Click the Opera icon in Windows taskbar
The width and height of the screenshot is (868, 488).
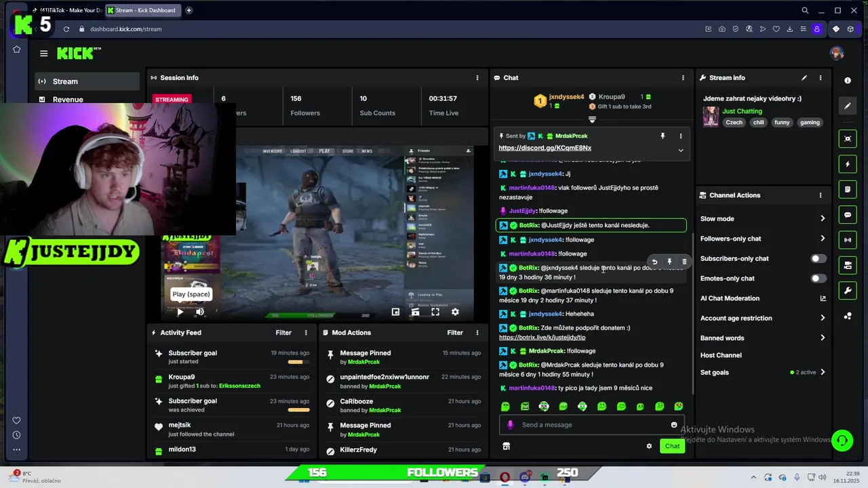pyautogui.click(x=505, y=478)
